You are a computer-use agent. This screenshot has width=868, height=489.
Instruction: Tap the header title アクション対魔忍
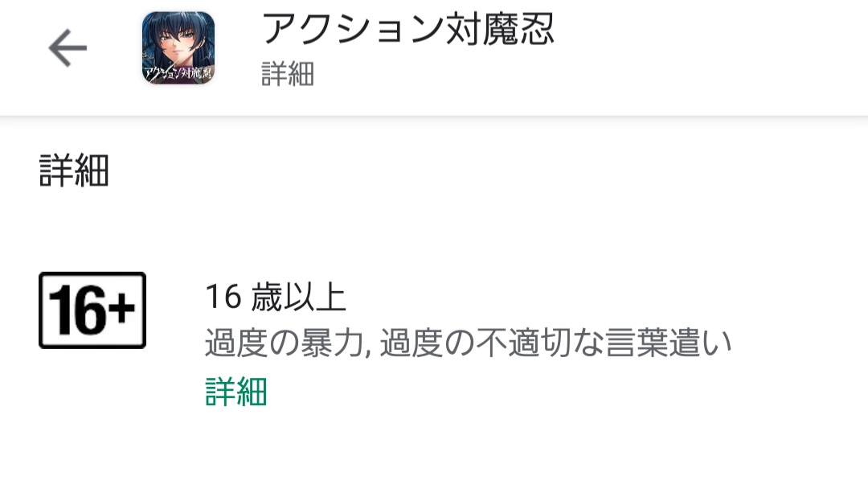[x=408, y=29]
